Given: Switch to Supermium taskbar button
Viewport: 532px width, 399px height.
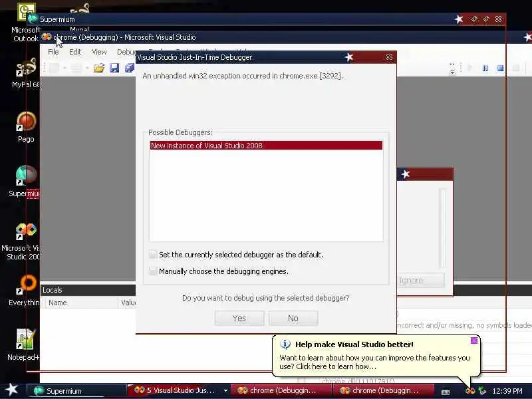Looking at the screenshot, I should coord(76,391).
